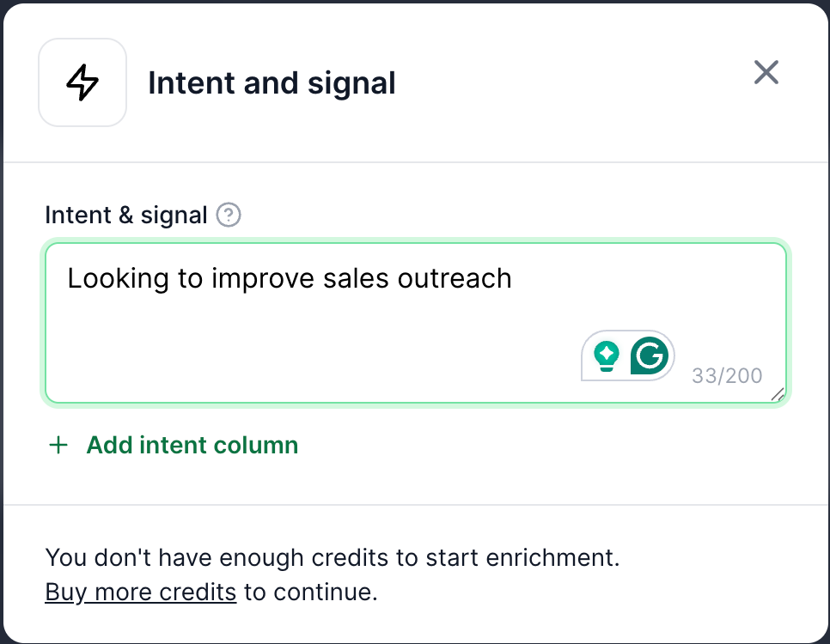Click the help question mark icon

click(x=229, y=215)
